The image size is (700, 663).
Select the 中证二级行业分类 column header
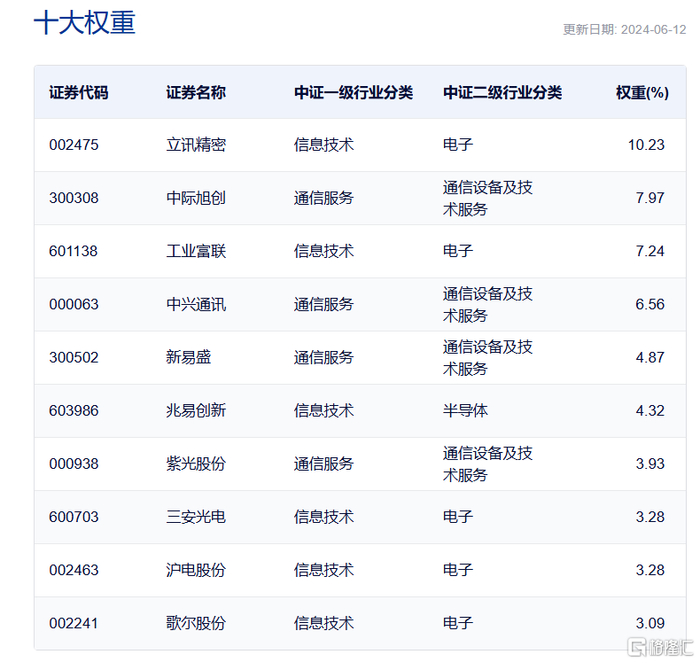pyautogui.click(x=502, y=93)
